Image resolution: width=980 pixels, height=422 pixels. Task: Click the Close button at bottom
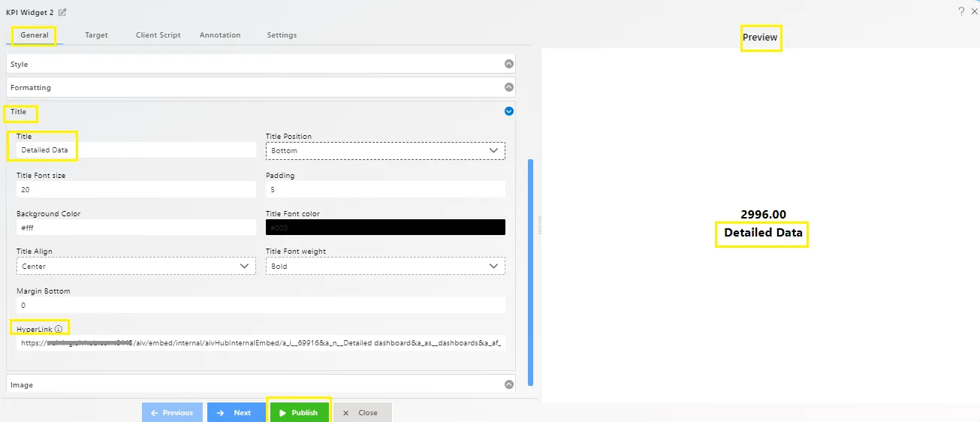pyautogui.click(x=361, y=413)
